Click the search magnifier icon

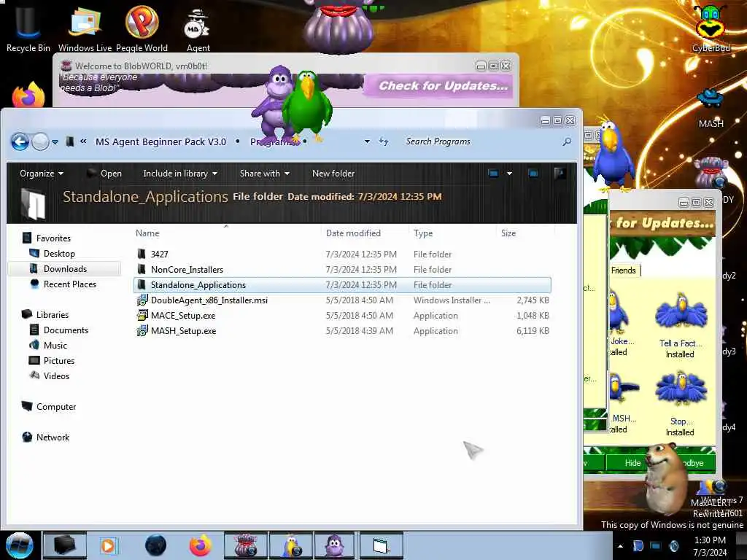567,141
